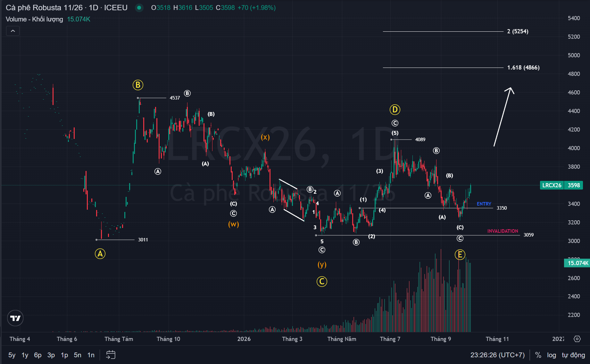The image size is (590, 364).
Task: Select the 2 (5254) Fibonacci target label
Action: (x=518, y=31)
